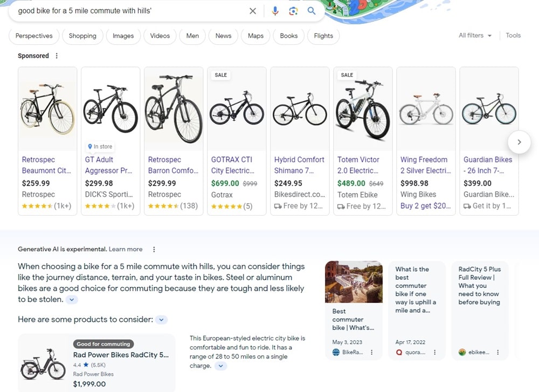The image size is (539, 392).
Task: Click the microphone icon for voice search
Action: coord(275,11)
